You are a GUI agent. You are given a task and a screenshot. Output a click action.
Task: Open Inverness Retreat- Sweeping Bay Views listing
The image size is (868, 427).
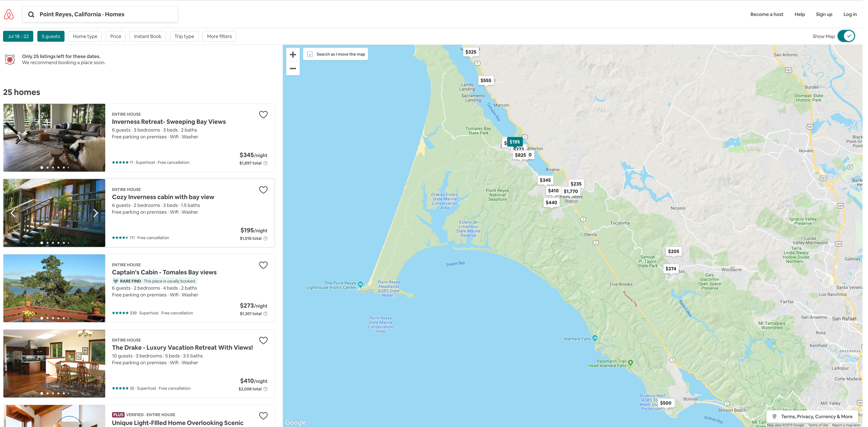click(x=169, y=122)
